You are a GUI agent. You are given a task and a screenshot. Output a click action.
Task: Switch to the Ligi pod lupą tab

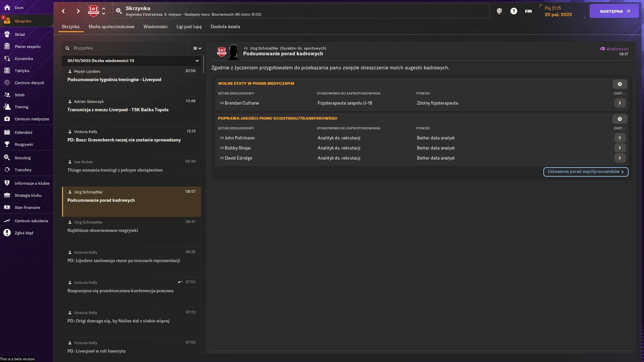click(x=189, y=27)
